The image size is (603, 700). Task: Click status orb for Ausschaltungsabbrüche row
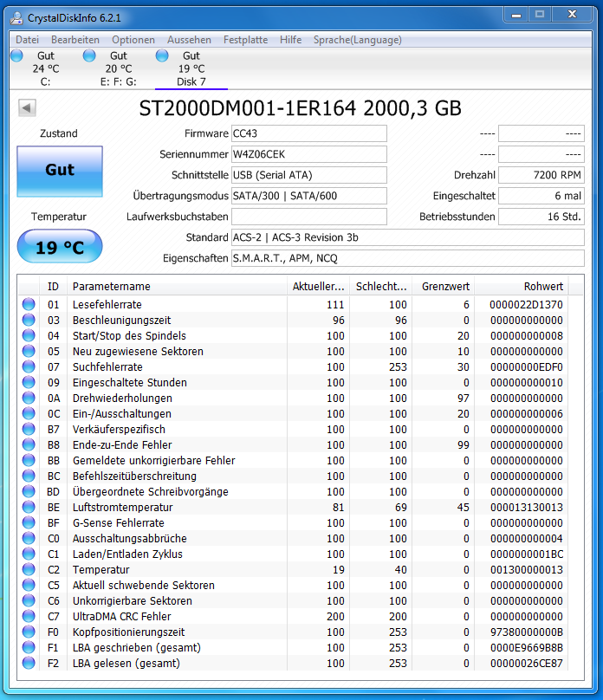click(29, 538)
